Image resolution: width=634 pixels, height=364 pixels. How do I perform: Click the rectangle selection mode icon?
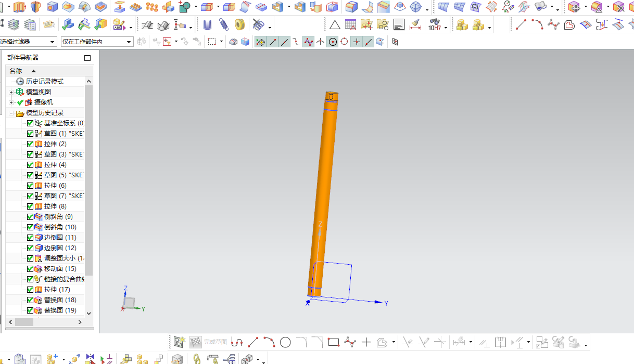click(212, 42)
